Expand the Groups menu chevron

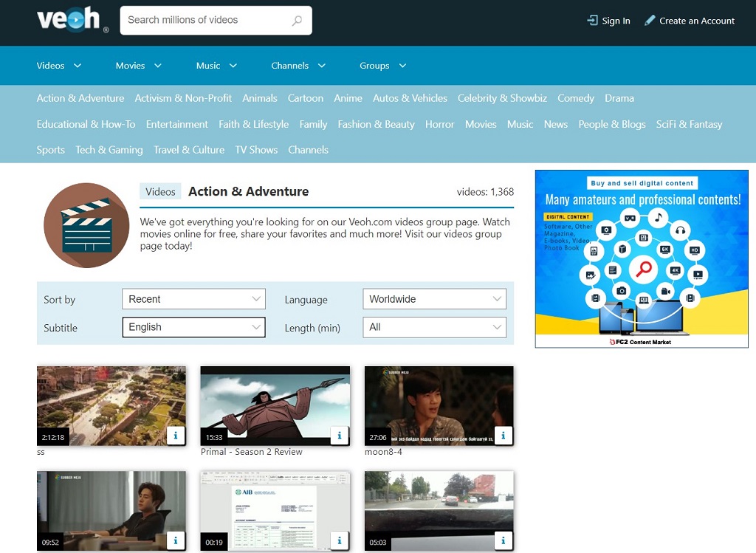pyautogui.click(x=402, y=66)
